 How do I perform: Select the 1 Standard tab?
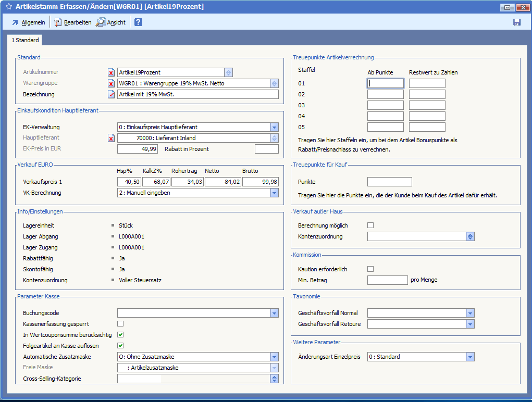25,40
